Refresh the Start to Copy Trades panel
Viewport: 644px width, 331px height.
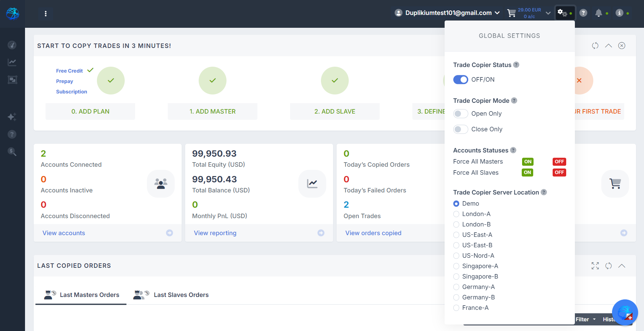pos(595,45)
